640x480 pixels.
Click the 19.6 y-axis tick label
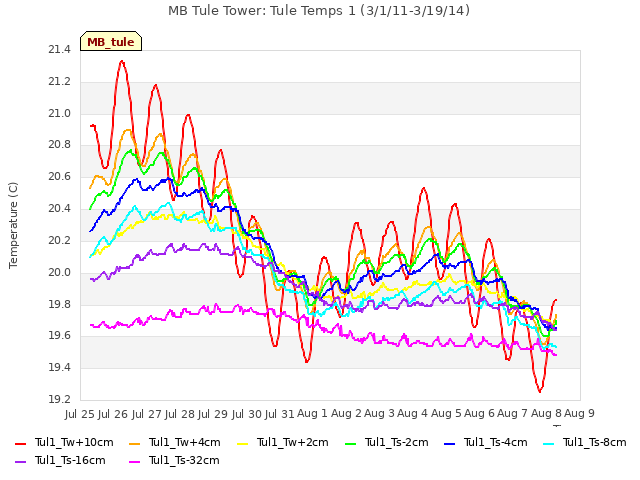coord(59,336)
